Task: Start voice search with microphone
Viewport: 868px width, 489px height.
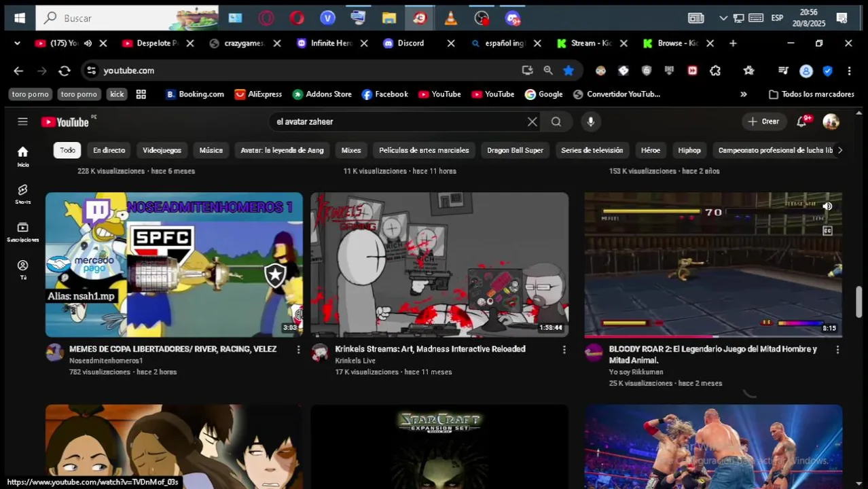Action: tap(591, 122)
